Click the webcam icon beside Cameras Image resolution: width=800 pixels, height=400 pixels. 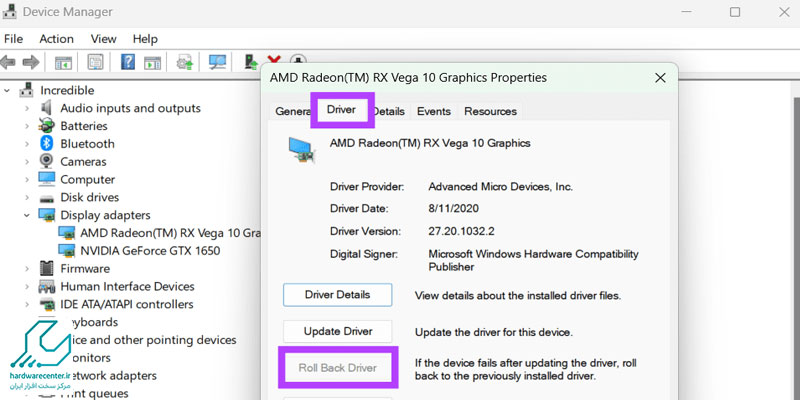click(x=46, y=161)
